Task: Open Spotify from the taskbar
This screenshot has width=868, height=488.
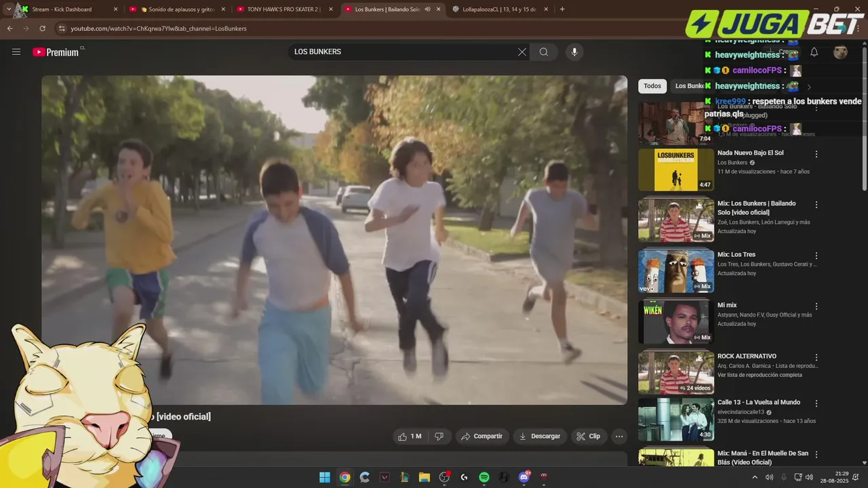Action: point(484,477)
